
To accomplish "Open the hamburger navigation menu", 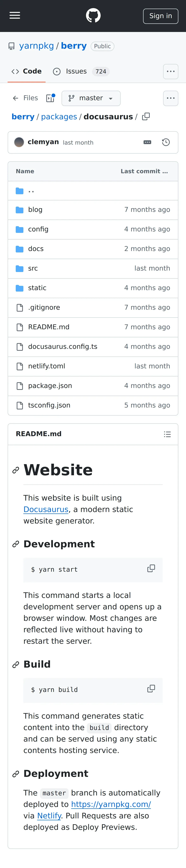I will (x=15, y=15).
